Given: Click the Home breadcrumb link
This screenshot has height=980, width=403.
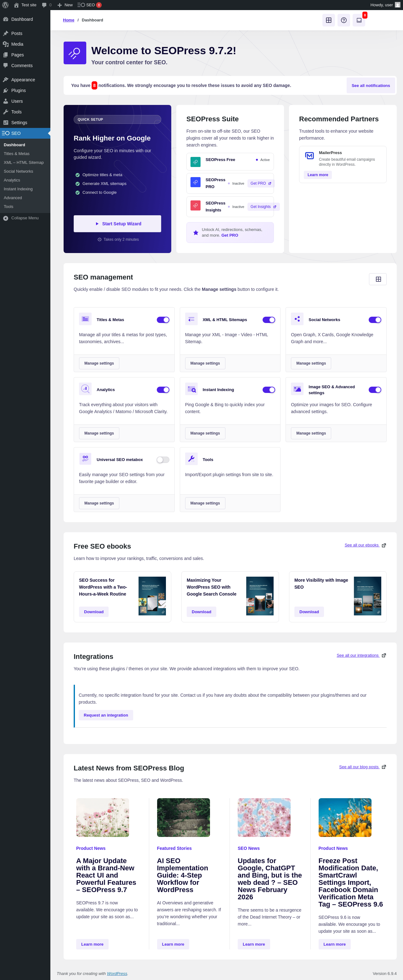Looking at the screenshot, I should pyautogui.click(x=68, y=20).
